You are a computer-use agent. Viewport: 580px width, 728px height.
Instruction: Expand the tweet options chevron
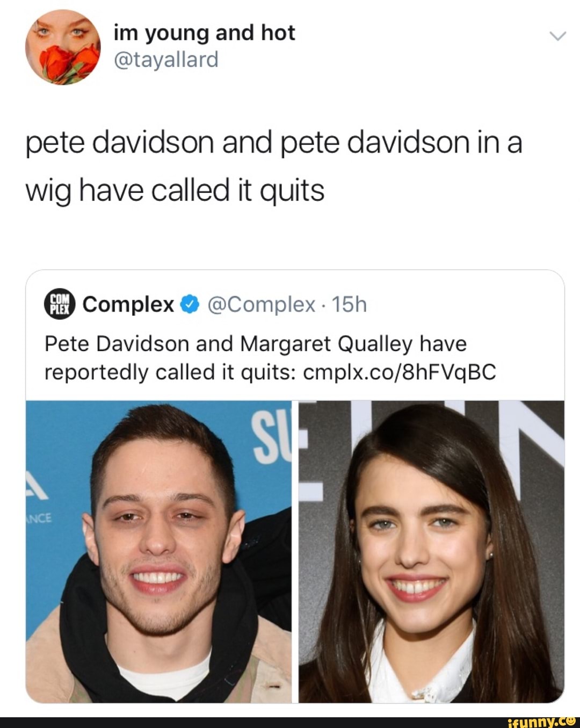[x=558, y=37]
